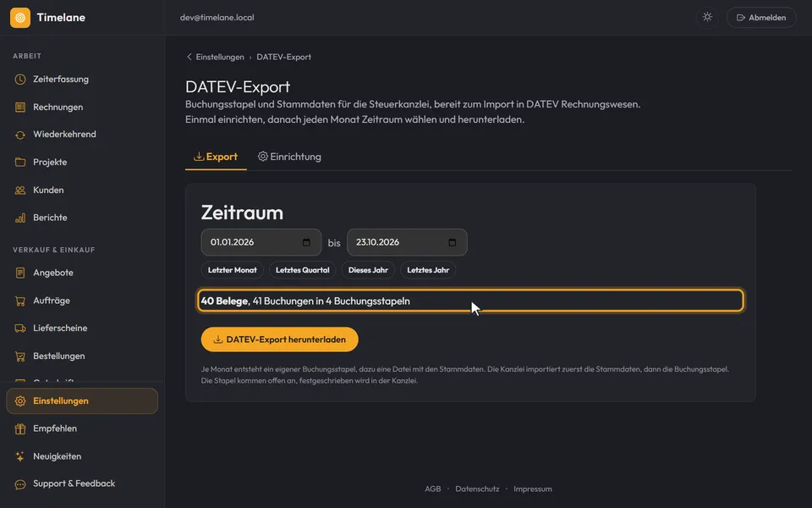Click the DATEV-Export breadcrumb text
Screen dimensions: 812x508
pos(284,57)
